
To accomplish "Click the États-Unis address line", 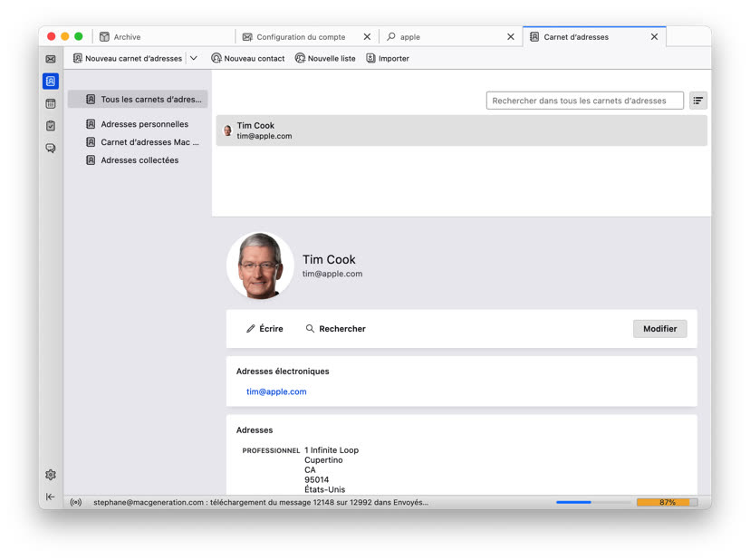I will [325, 489].
